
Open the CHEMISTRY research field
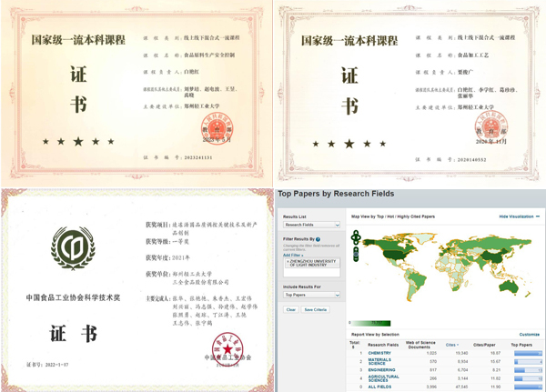click(x=379, y=354)
